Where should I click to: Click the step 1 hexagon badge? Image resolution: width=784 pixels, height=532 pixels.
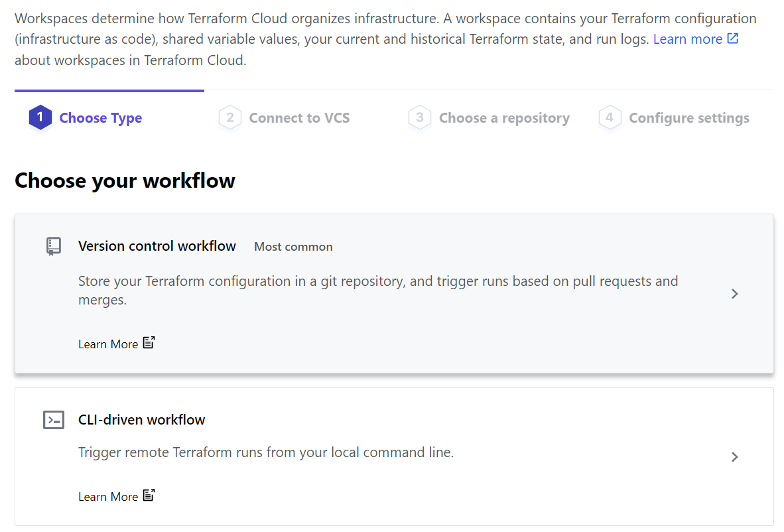click(x=40, y=118)
